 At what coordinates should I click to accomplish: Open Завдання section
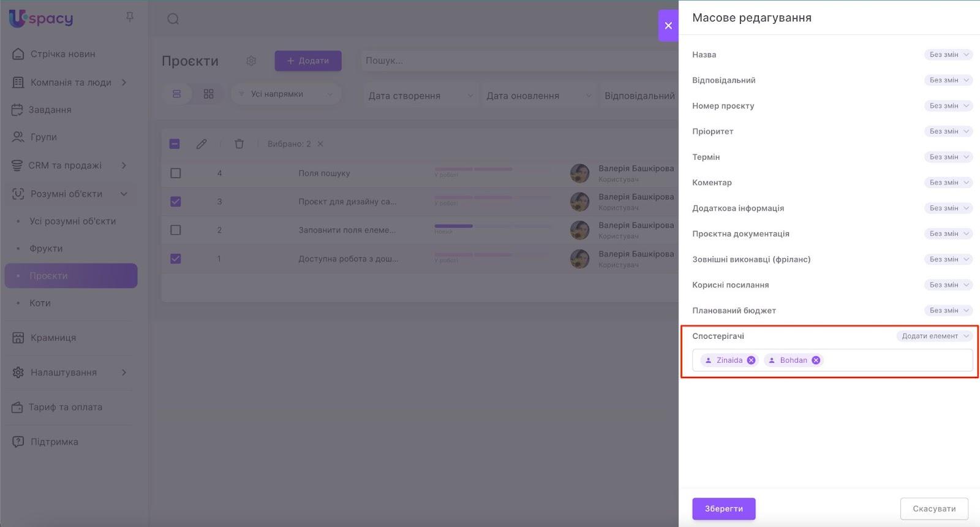pos(50,110)
